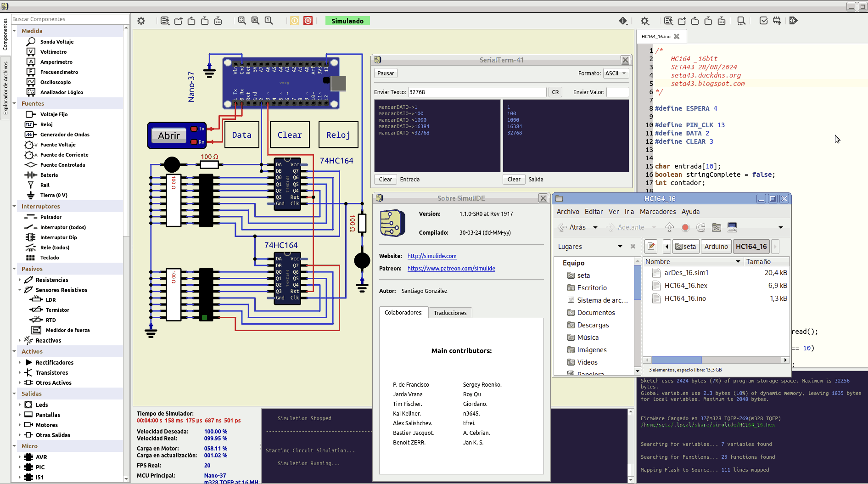
Task: Collapse the Medida component category
Action: 14,31
